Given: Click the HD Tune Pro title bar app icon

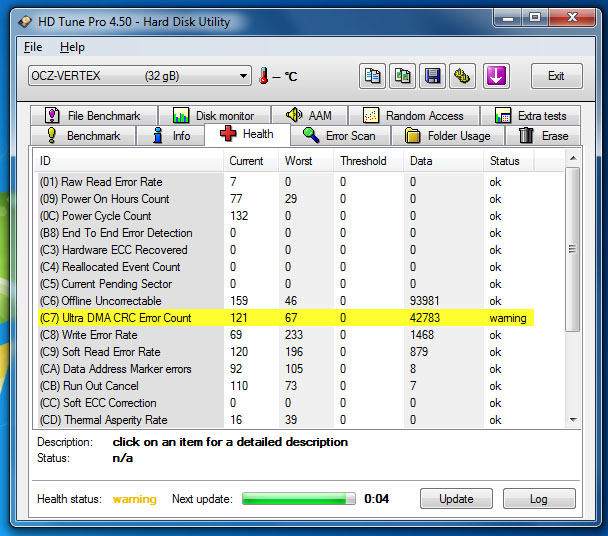Looking at the screenshot, I should 25,21.
